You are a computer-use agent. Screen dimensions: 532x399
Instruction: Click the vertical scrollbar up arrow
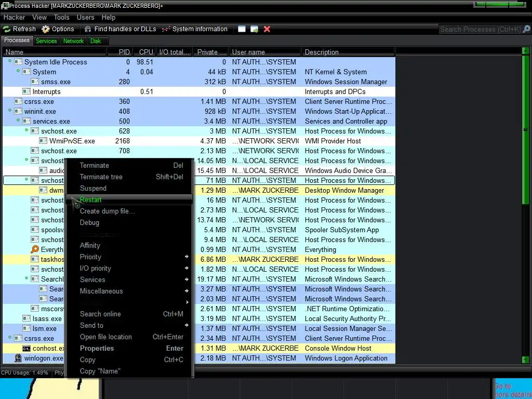[x=525, y=51]
